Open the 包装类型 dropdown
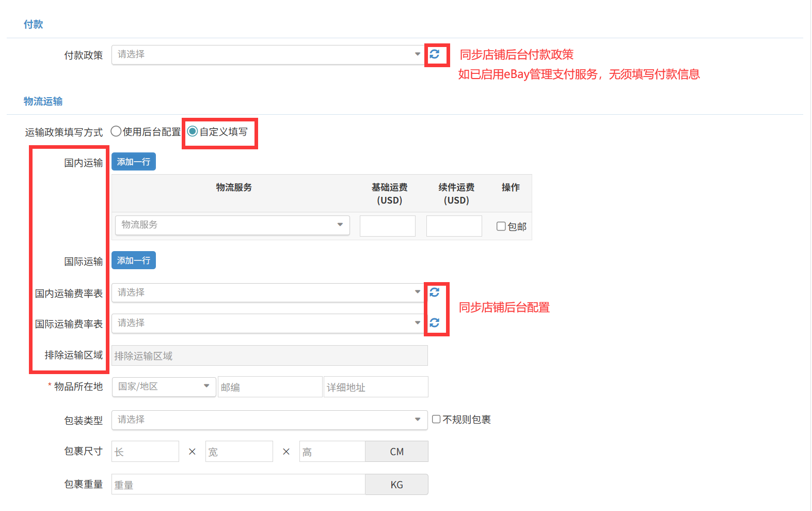Image resolution: width=812 pixels, height=511 pixels. (x=268, y=420)
